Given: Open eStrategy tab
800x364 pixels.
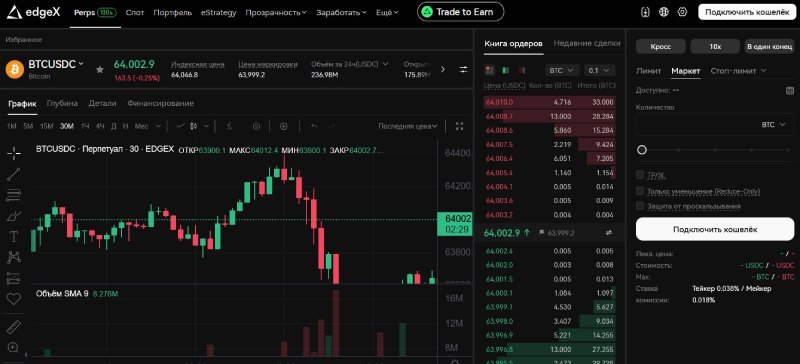Looking at the screenshot, I should pos(218,13).
